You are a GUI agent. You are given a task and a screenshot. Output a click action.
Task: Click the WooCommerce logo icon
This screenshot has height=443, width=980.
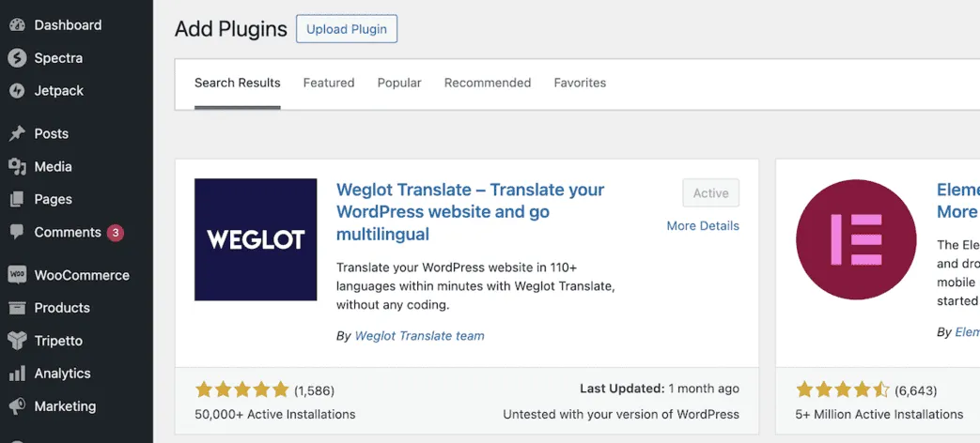[17, 275]
